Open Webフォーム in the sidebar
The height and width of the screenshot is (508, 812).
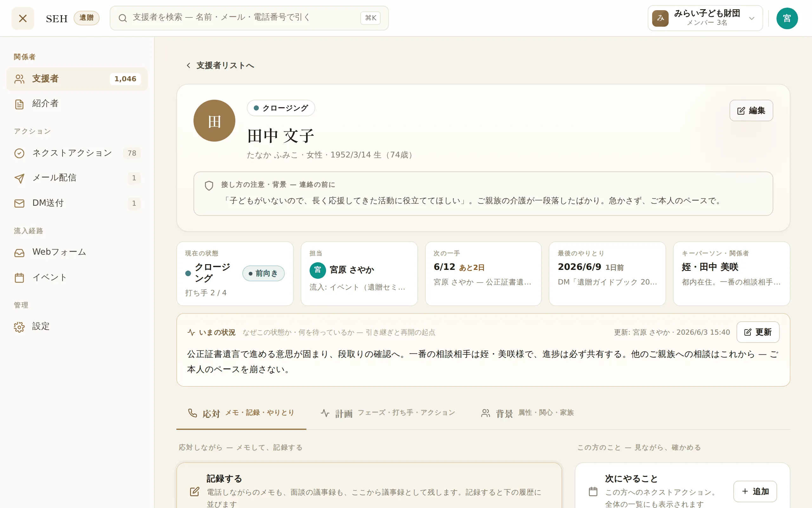pyautogui.click(x=77, y=252)
